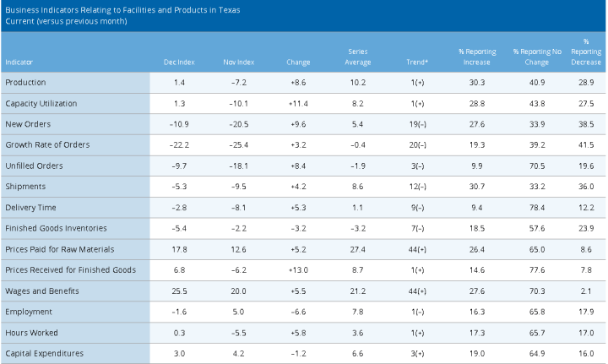608x364 pixels.
Task: Click the Growth Rate of Orders label
Action: pos(47,145)
